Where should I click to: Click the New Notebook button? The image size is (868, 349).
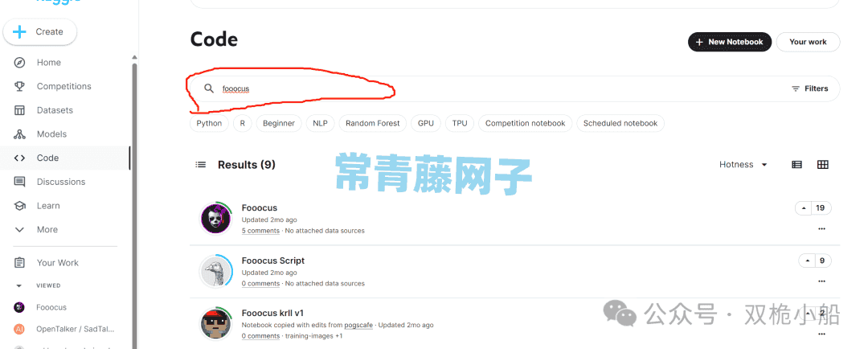click(x=730, y=42)
